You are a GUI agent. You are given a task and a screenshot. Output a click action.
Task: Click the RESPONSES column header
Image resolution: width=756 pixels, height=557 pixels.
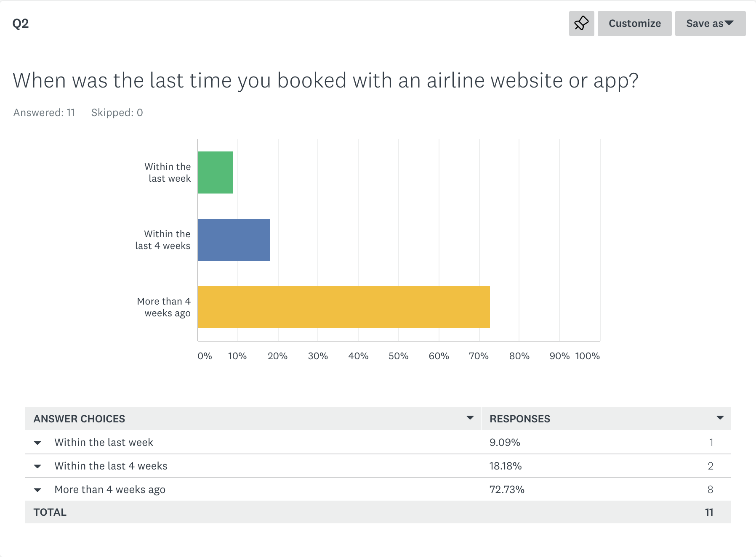click(x=520, y=419)
